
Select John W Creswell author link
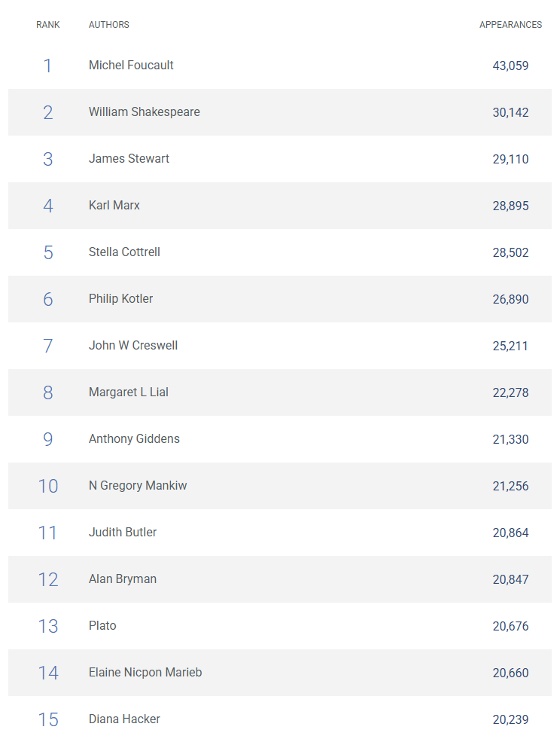[133, 346]
